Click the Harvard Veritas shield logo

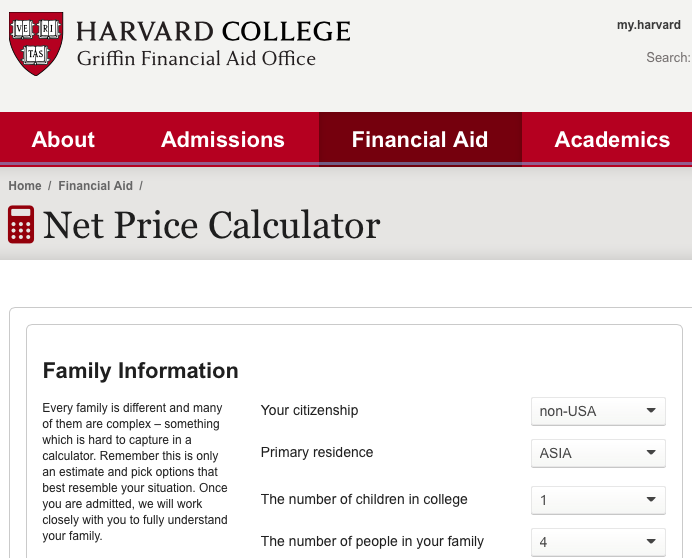click(x=36, y=43)
